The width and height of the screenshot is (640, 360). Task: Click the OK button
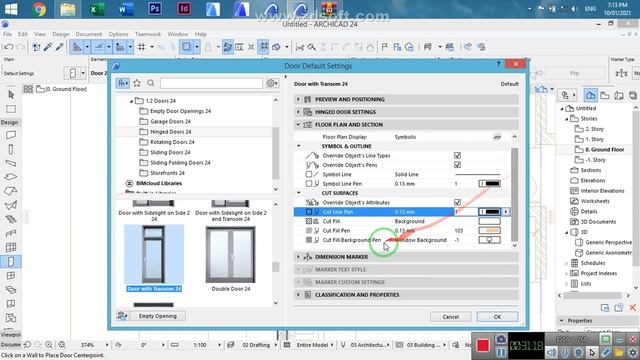(497, 317)
